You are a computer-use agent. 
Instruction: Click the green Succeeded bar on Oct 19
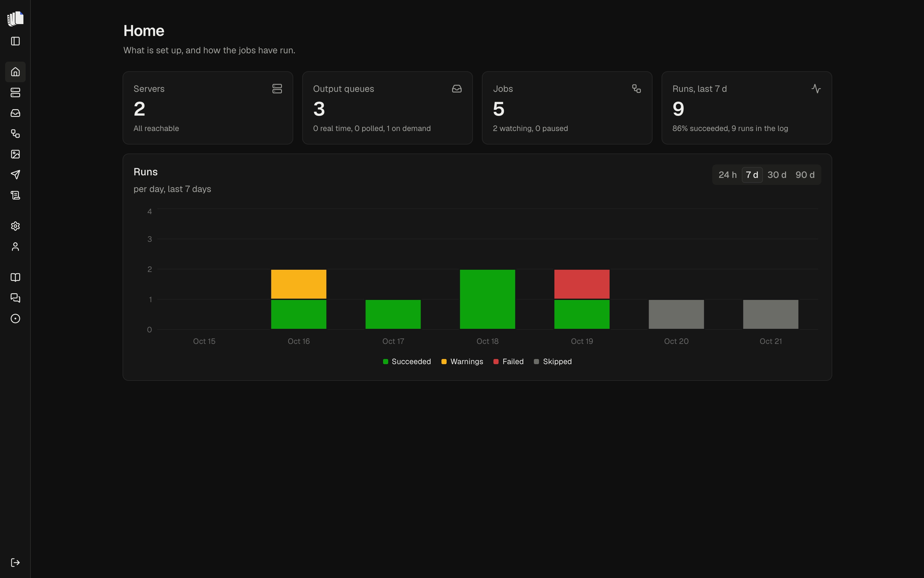(x=582, y=314)
